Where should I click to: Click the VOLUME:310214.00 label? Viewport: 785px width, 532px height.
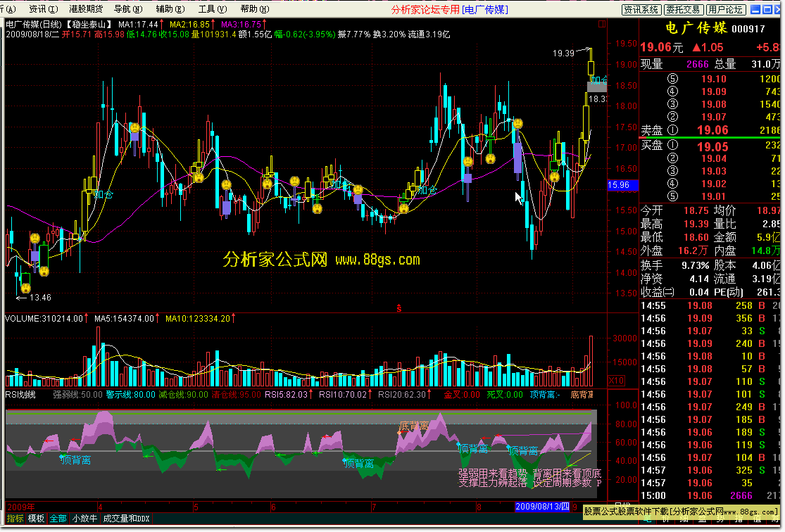pyautogui.click(x=44, y=319)
